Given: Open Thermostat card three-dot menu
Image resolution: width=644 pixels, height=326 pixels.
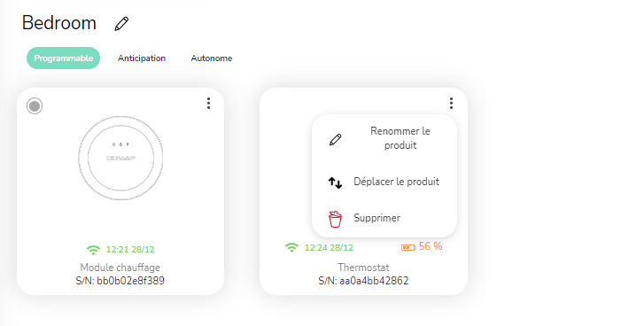Looking at the screenshot, I should point(451,103).
